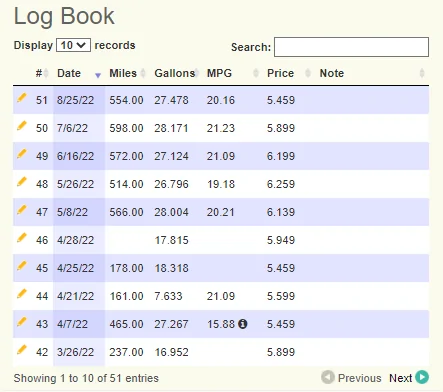This screenshot has width=443, height=392.
Task: Click the Showing 1 to 10 of 51 entries text
Action: [86, 378]
